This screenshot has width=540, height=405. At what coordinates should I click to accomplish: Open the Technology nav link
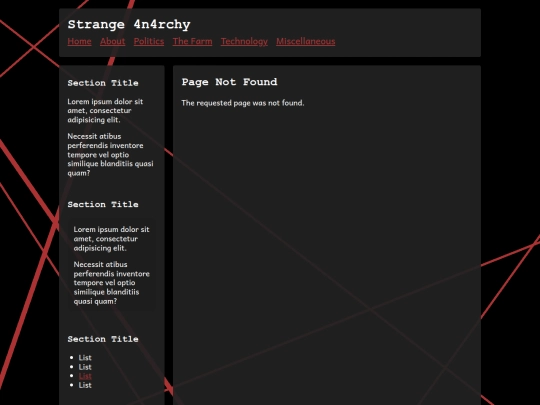click(x=244, y=41)
